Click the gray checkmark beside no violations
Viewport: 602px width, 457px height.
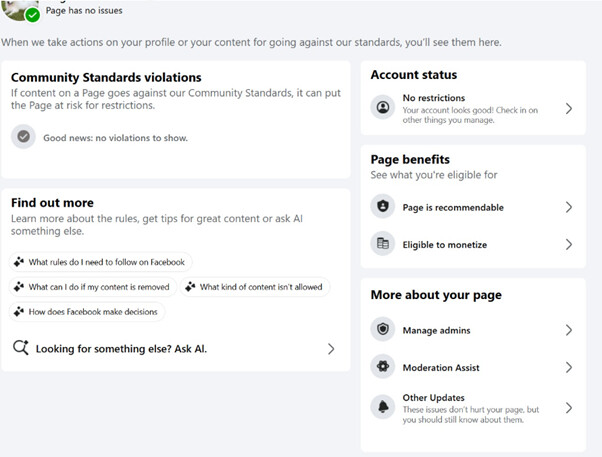pyautogui.click(x=23, y=136)
